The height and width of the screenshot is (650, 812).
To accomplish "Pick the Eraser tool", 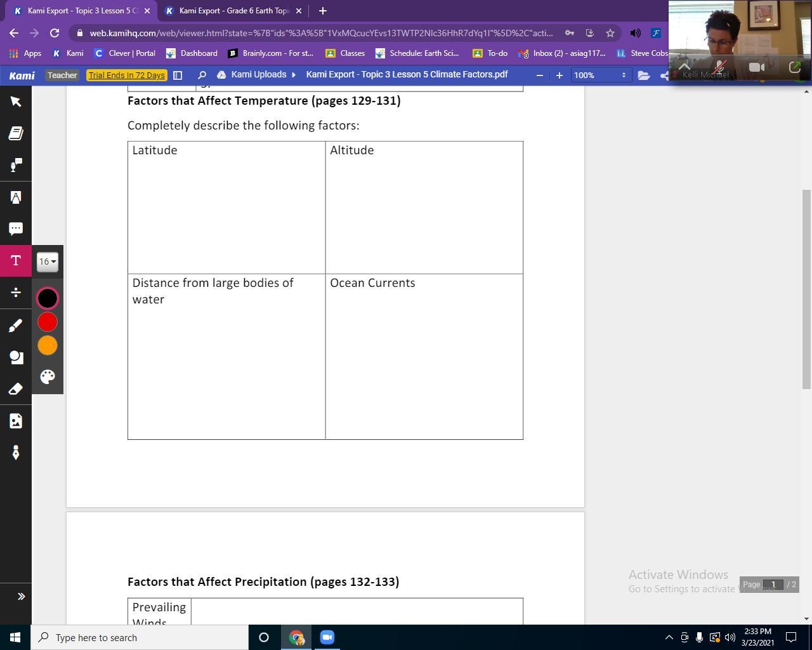I will [x=16, y=389].
